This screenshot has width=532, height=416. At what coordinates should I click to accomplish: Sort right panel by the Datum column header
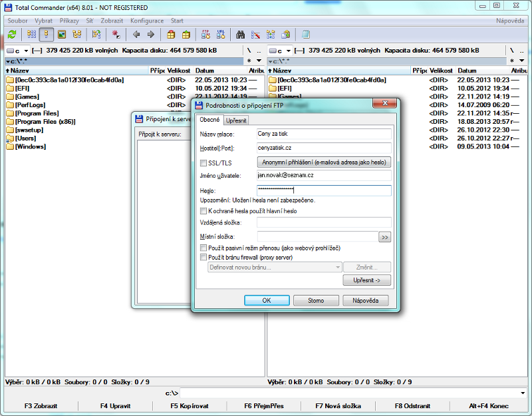tap(483, 71)
